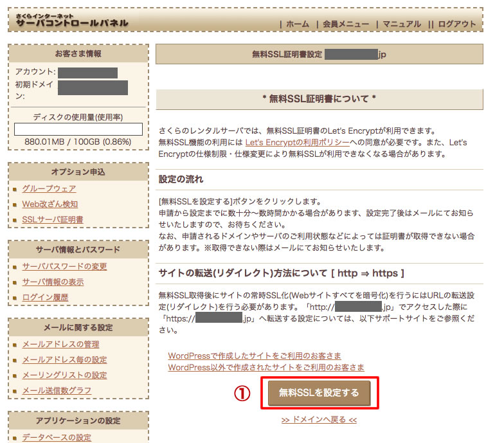
Task: Select メールアドレス毎の設定 link
Action: pyautogui.click(x=64, y=359)
